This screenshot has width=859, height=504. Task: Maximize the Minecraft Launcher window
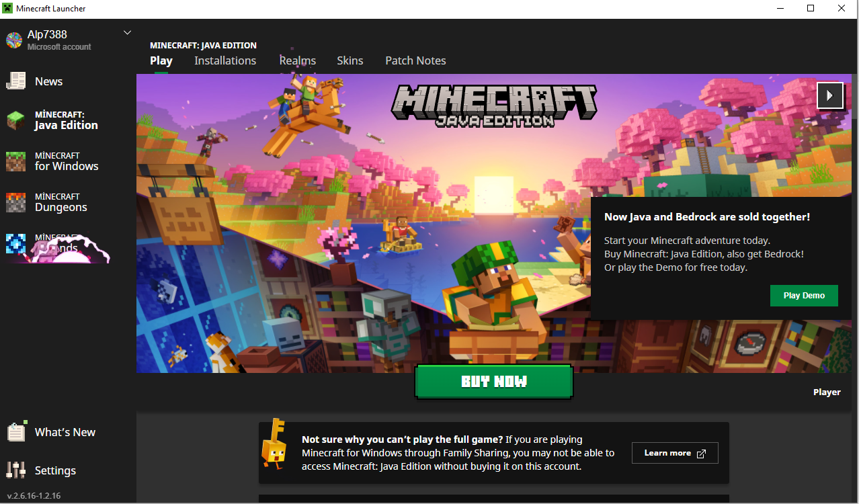click(x=811, y=9)
